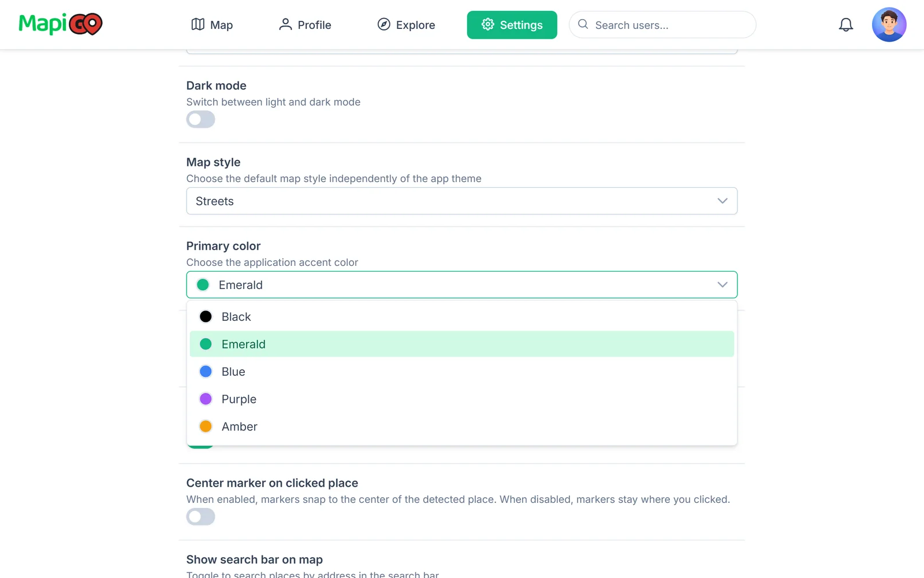Toggle Center marker on clicked place
This screenshot has height=578, width=924.
tap(200, 517)
